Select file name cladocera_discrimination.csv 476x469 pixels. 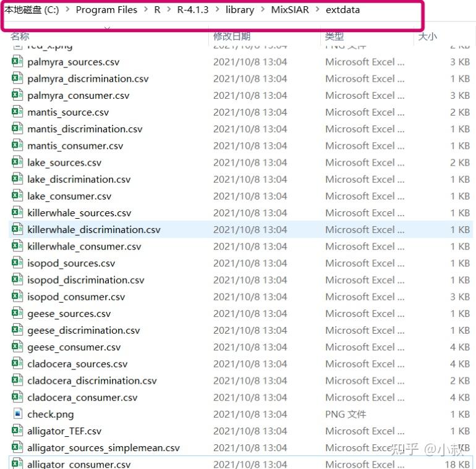(x=92, y=381)
